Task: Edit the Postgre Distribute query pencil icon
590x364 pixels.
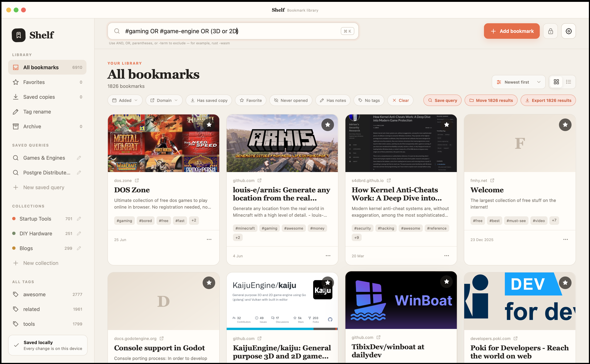Action: [79, 173]
